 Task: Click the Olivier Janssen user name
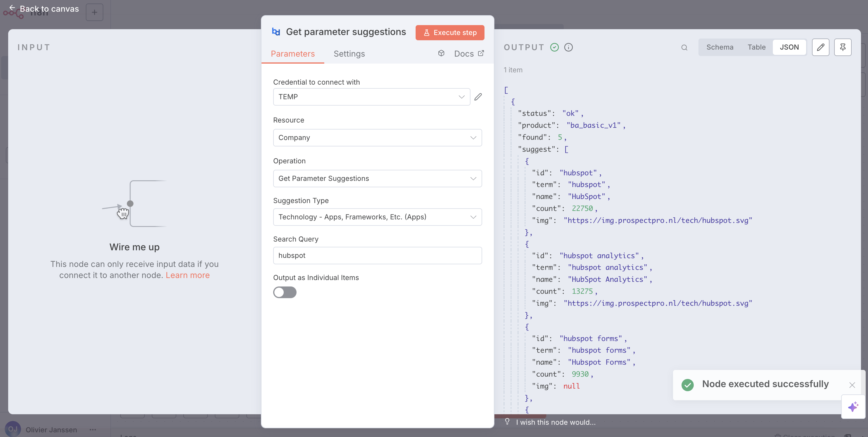click(51, 430)
